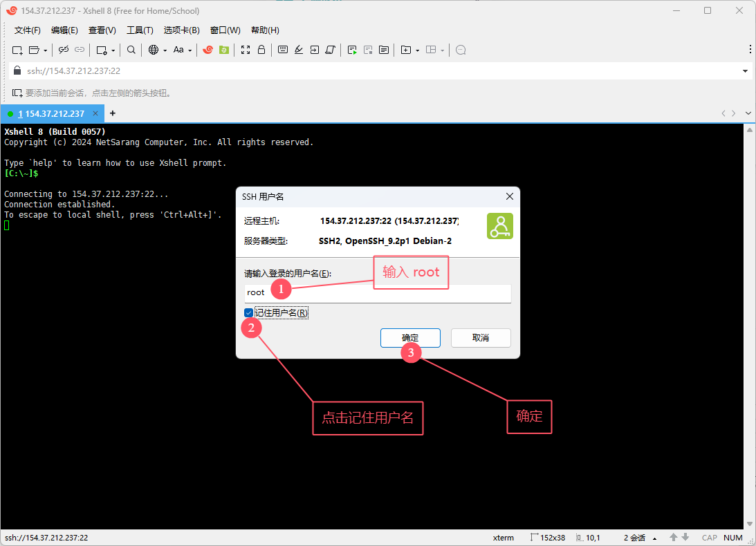
Task: Expand the globe Encoding dropdown arrow
Action: 165,50
